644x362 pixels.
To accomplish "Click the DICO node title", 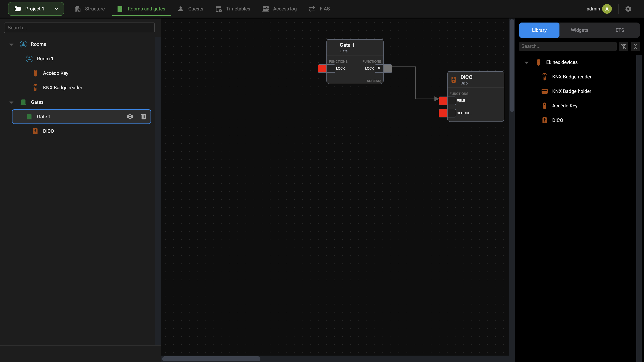I will (466, 77).
